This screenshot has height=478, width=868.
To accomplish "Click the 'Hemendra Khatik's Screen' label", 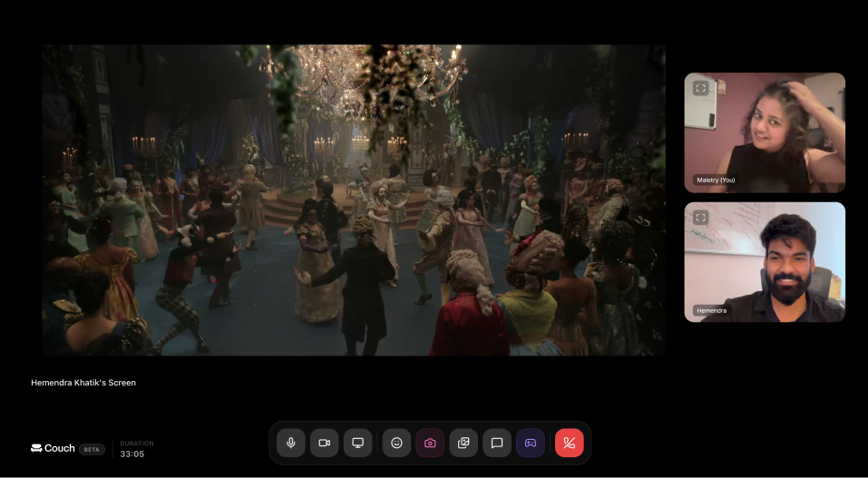I will pos(83,383).
